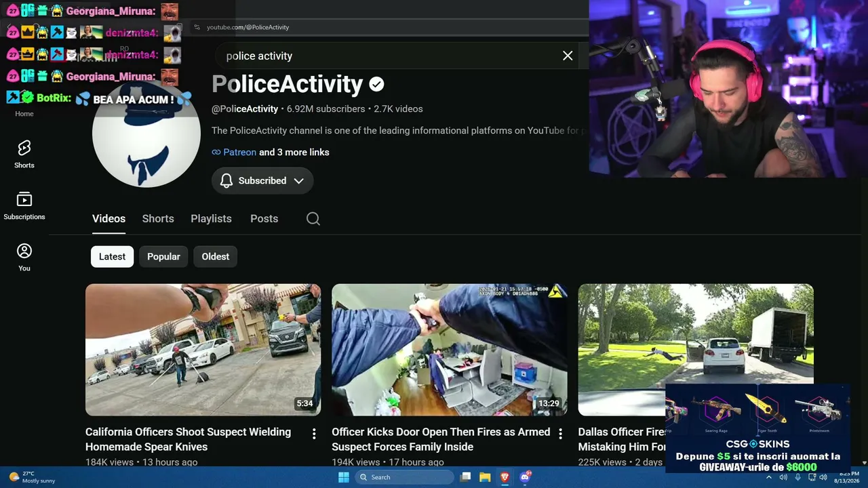Sort videos by Popular

point(163,256)
